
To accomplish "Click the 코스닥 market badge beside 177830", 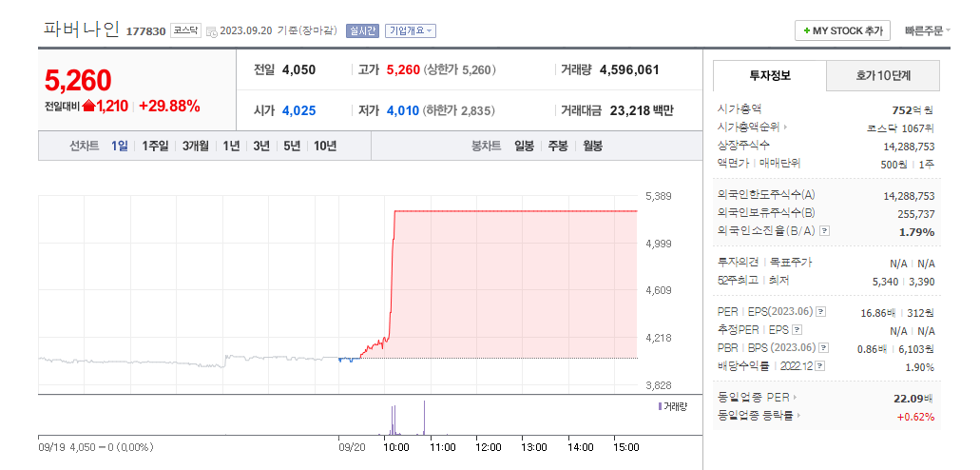I will point(185,30).
